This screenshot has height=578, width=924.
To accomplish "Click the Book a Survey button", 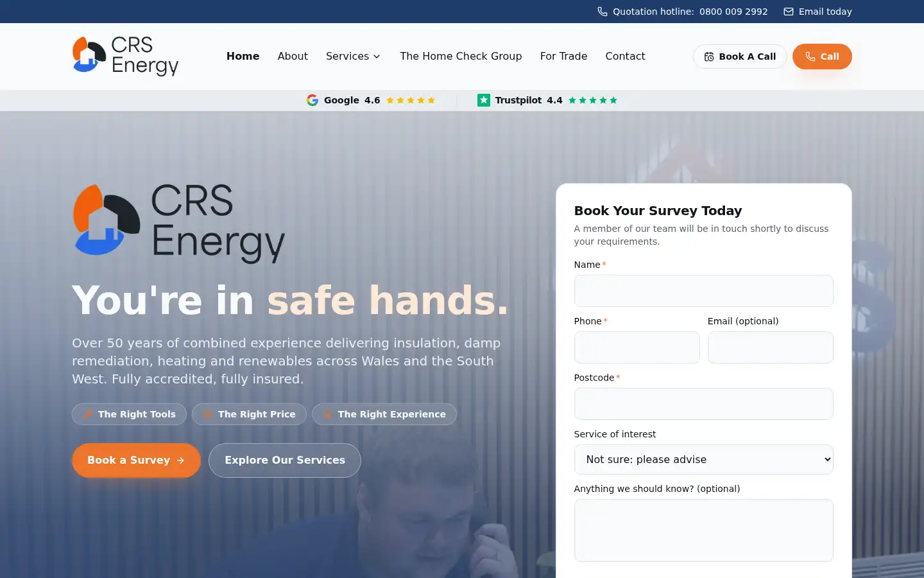I will tap(136, 460).
